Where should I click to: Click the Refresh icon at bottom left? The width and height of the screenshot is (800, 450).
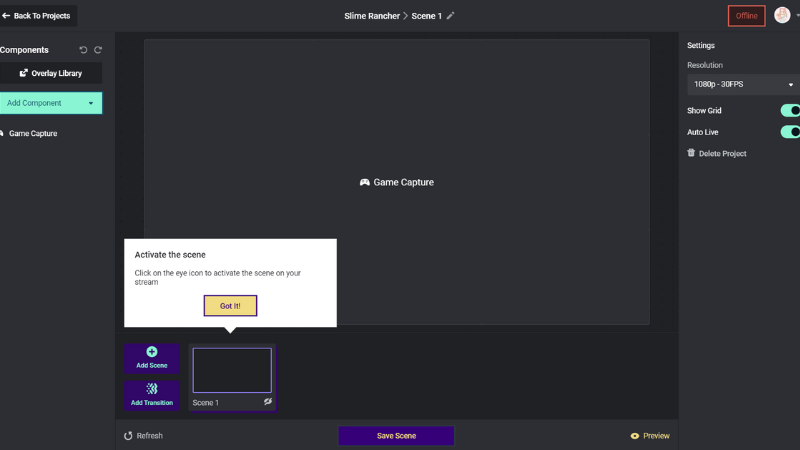tap(128, 436)
